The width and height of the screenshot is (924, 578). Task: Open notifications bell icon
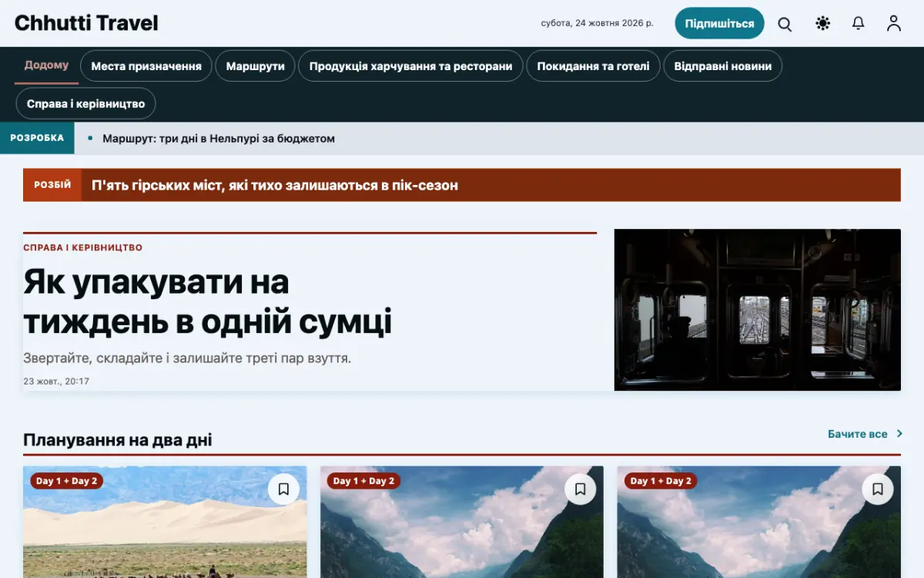tap(859, 24)
